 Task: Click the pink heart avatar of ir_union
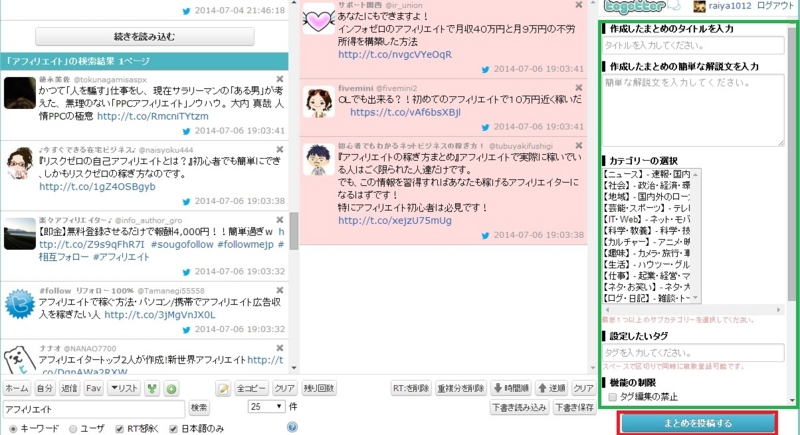click(x=318, y=19)
